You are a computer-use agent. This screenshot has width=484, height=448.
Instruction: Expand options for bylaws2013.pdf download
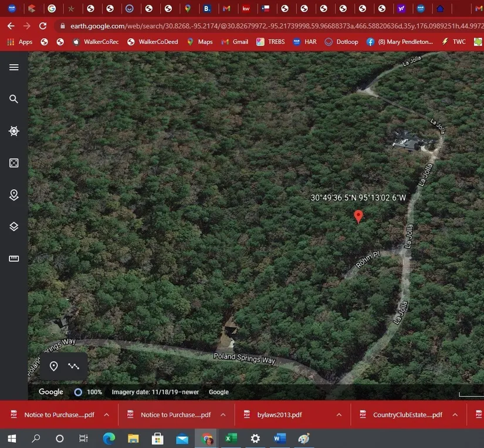339,415
